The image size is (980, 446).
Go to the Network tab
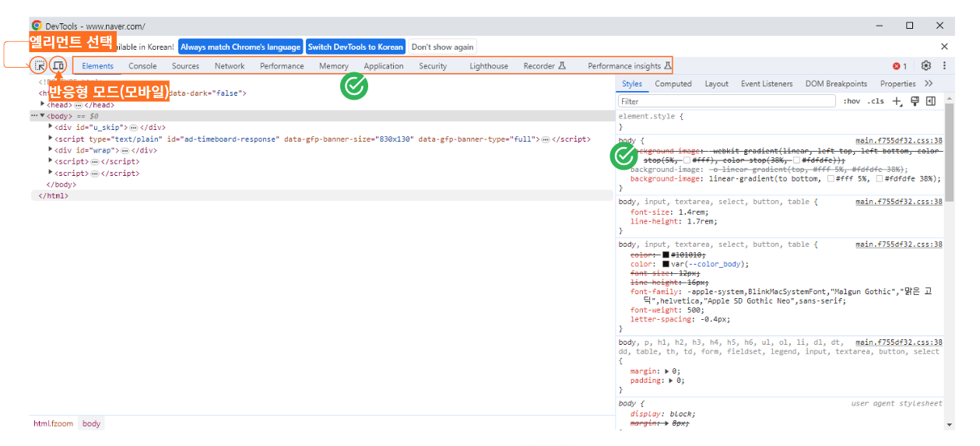pyautogui.click(x=230, y=66)
